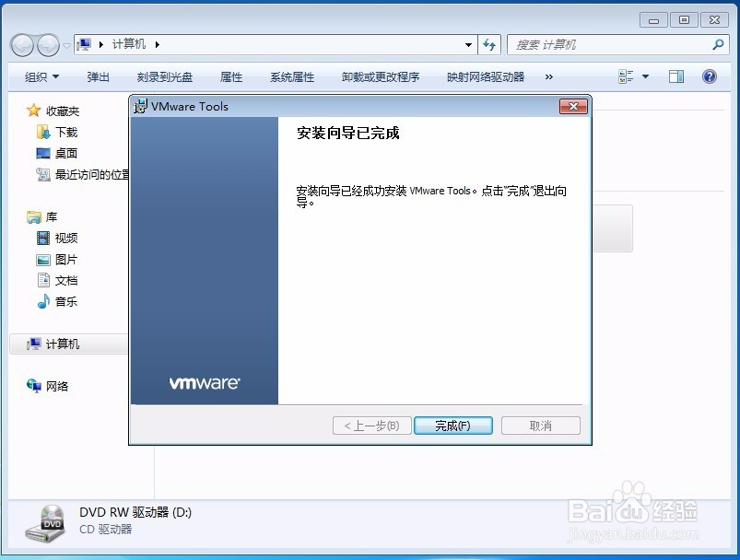Open recent pages dropdown beside navigation arrows
This screenshot has height=560, width=740.
[66, 45]
